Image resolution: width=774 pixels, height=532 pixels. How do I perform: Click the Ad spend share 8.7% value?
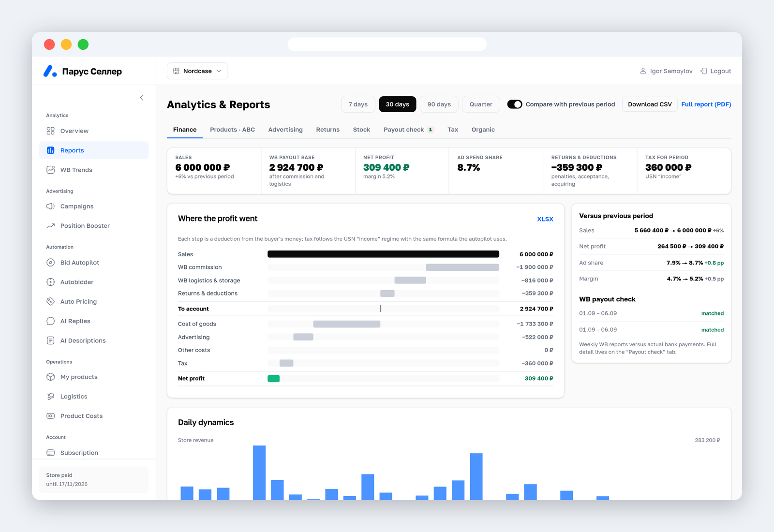point(468,167)
